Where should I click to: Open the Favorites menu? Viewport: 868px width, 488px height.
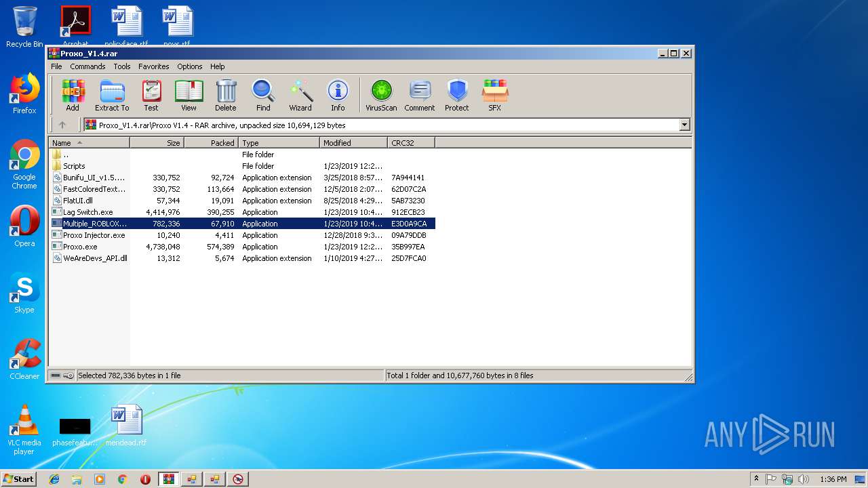154,66
